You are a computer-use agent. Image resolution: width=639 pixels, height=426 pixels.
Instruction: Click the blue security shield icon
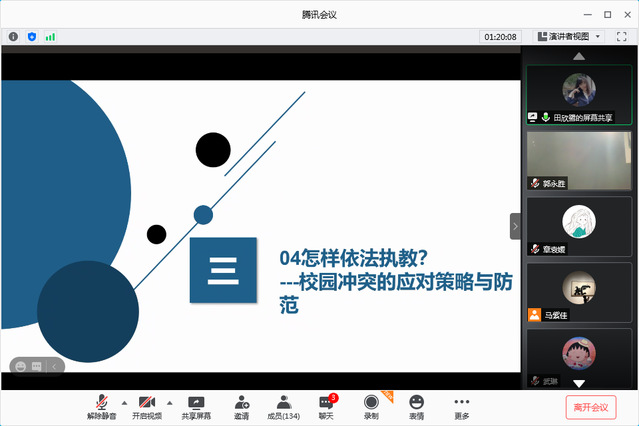32,37
